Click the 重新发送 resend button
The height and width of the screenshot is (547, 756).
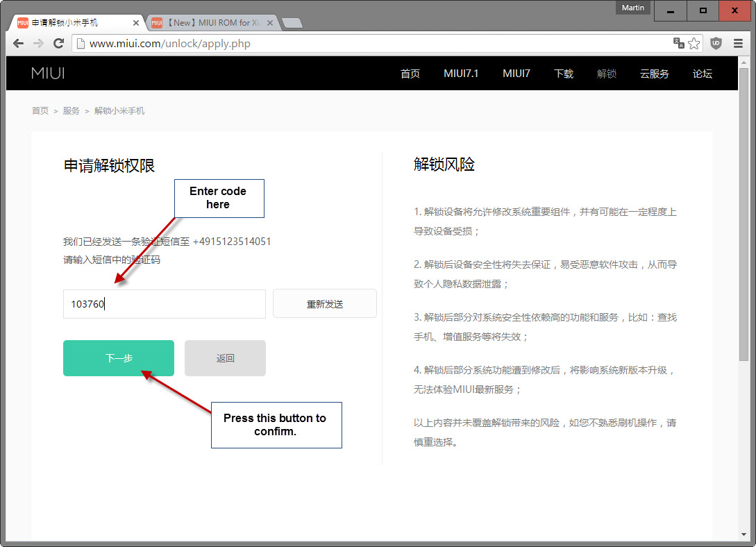(x=325, y=303)
